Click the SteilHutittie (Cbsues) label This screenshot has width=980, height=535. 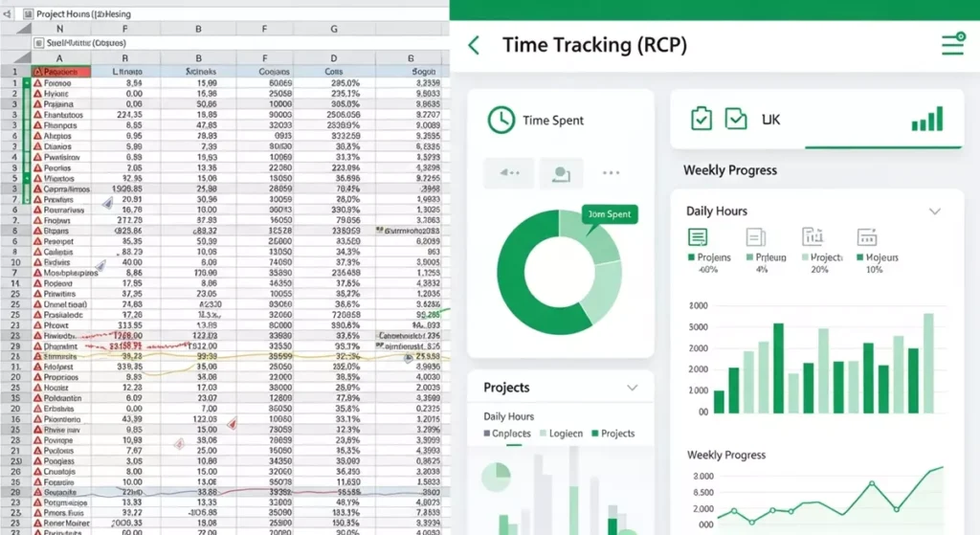[x=86, y=43]
